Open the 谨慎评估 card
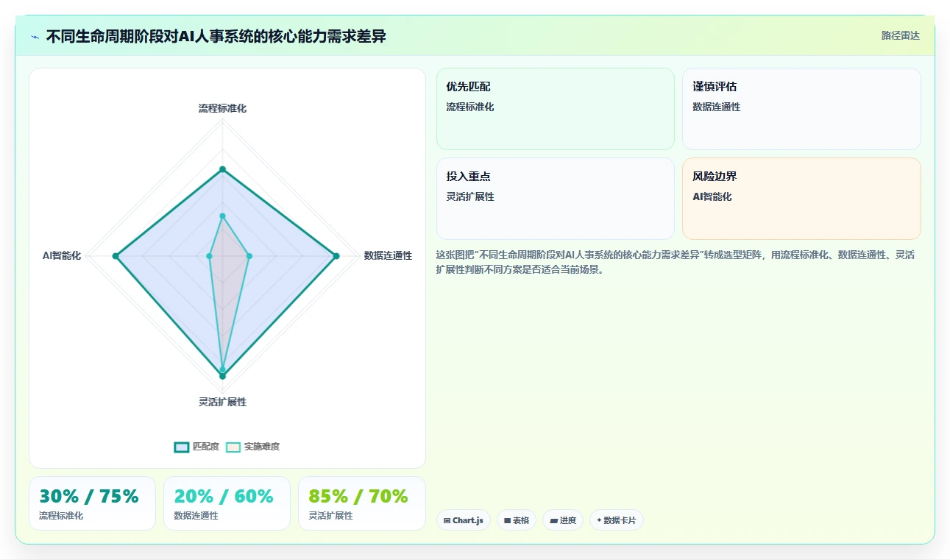950x560 pixels. point(801,109)
